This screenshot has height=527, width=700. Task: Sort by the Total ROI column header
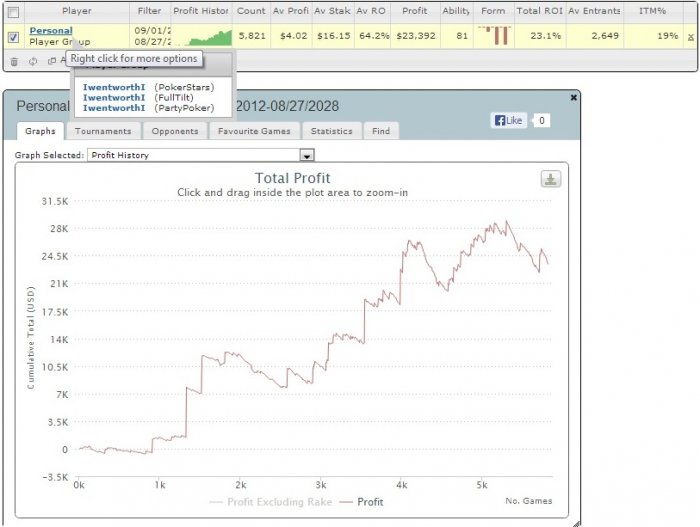coord(540,11)
